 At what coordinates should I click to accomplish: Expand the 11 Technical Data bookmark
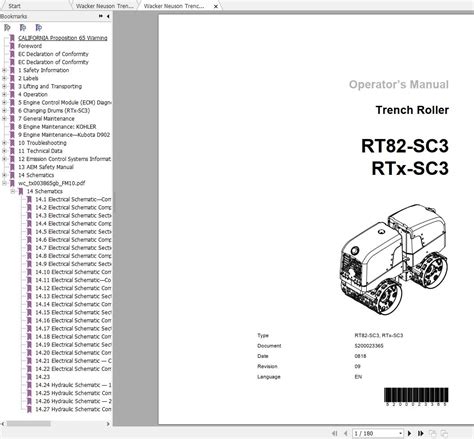tap(4, 151)
